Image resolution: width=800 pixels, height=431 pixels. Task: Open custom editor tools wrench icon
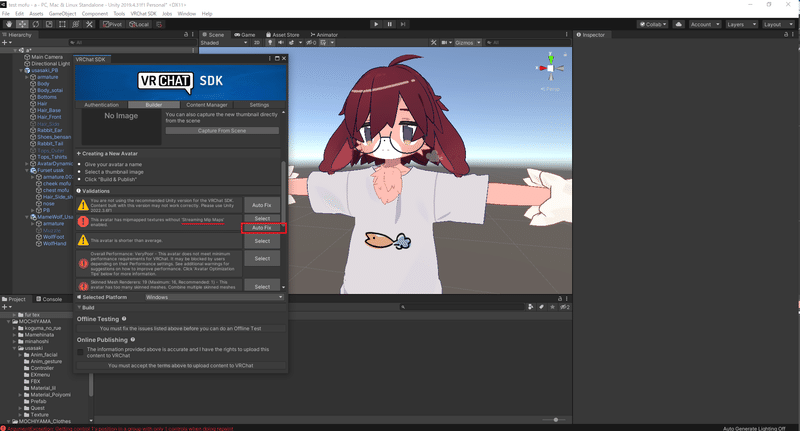[x=89, y=24]
